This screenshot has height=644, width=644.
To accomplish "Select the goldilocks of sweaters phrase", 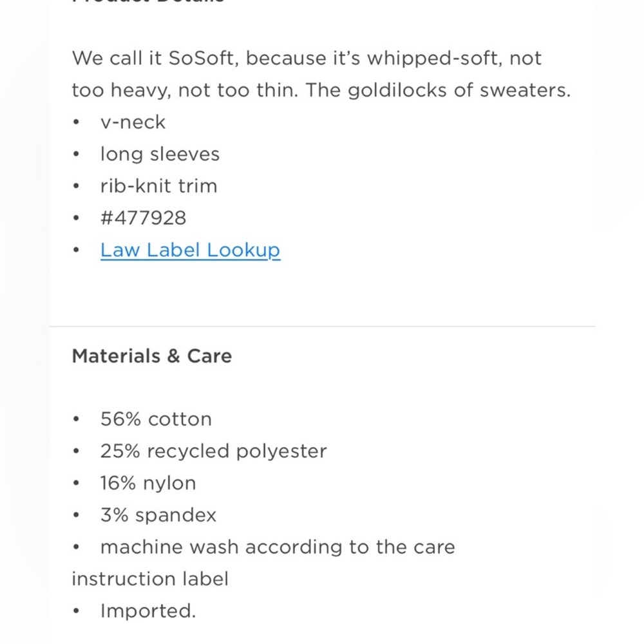I will (459, 90).
